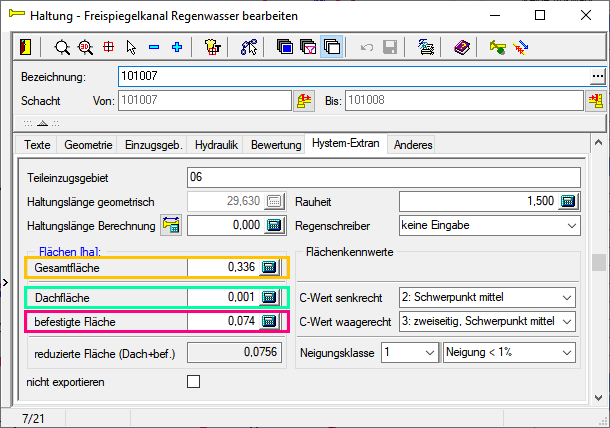Open the Geometrie tab
The height and width of the screenshot is (428, 610).
click(x=88, y=145)
